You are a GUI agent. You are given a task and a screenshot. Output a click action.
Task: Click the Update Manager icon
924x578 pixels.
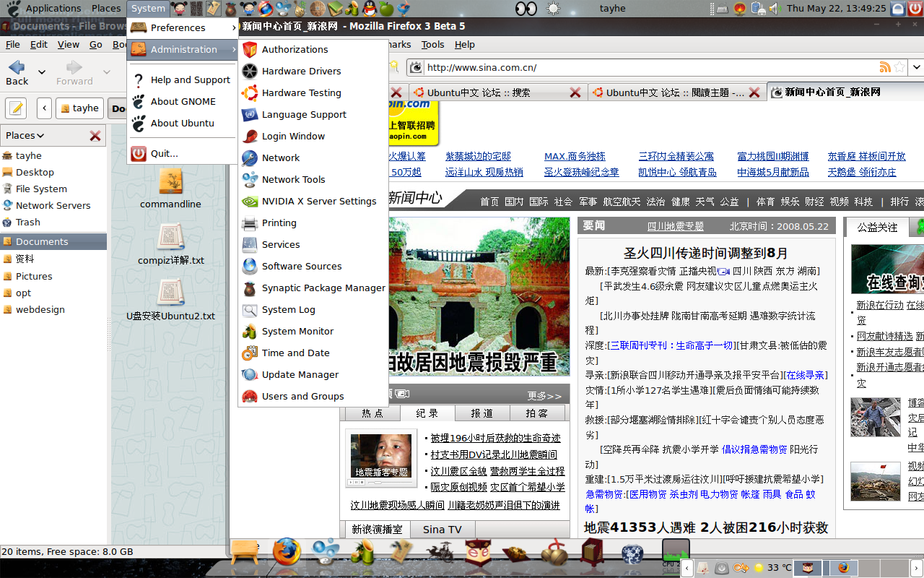pos(250,374)
